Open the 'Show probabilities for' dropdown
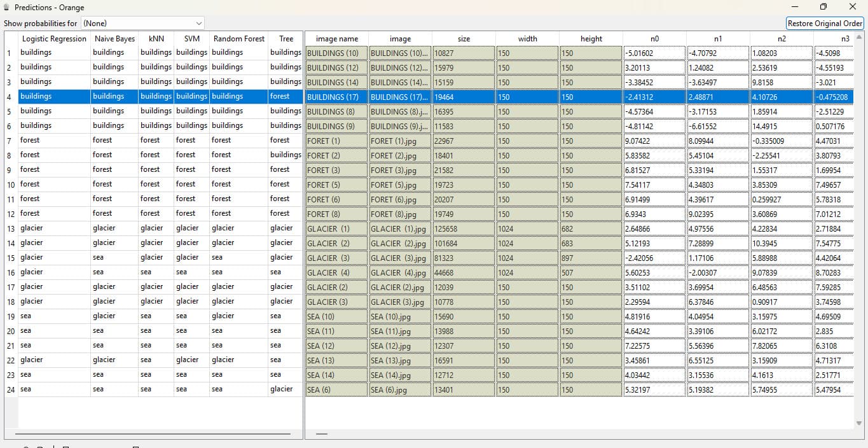The image size is (868, 448). coord(142,24)
